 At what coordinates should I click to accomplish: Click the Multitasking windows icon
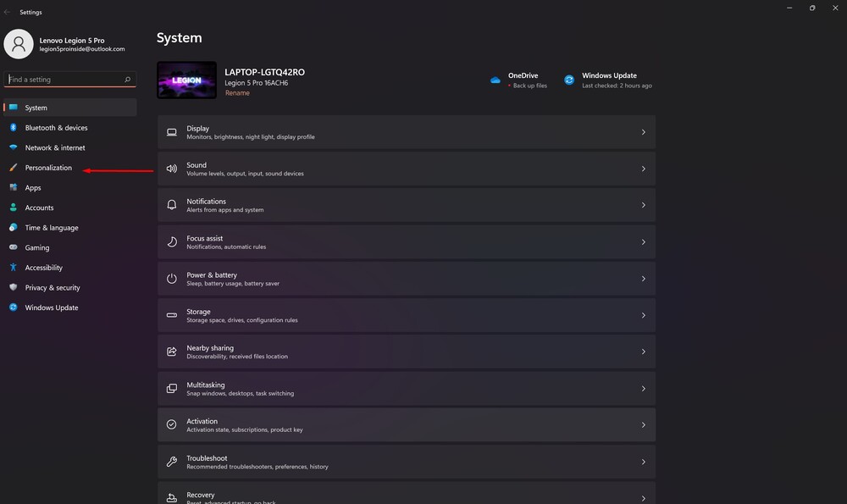172,389
